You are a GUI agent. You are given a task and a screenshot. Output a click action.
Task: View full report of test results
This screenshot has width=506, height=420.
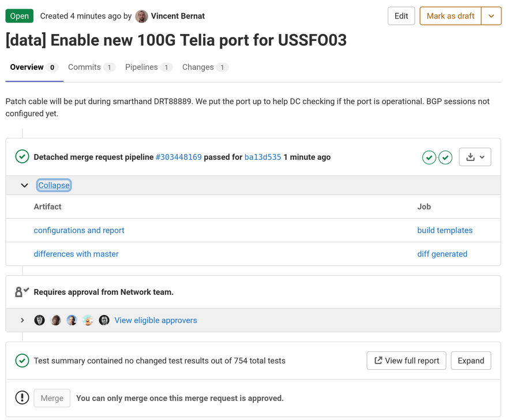pos(406,360)
